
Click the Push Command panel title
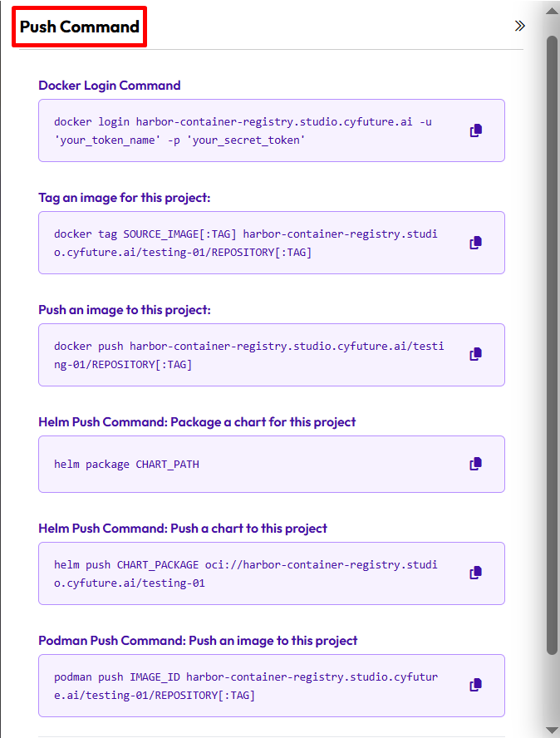point(80,27)
